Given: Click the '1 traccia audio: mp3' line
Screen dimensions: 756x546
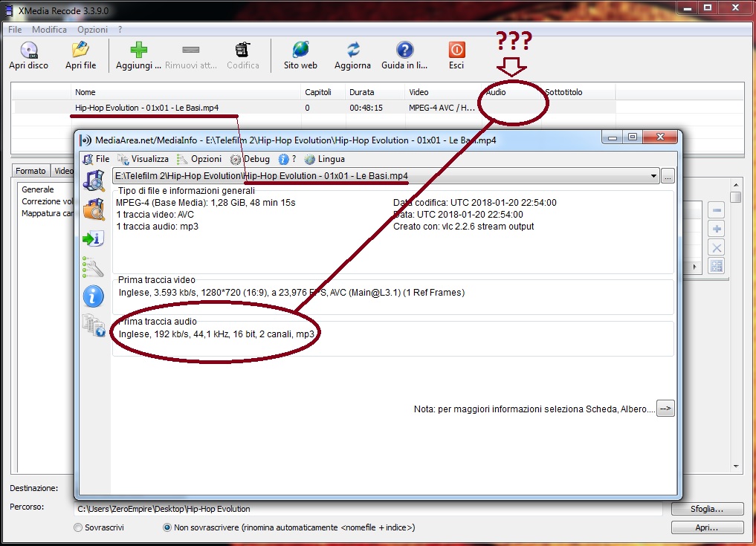Looking at the screenshot, I should pos(157,227).
